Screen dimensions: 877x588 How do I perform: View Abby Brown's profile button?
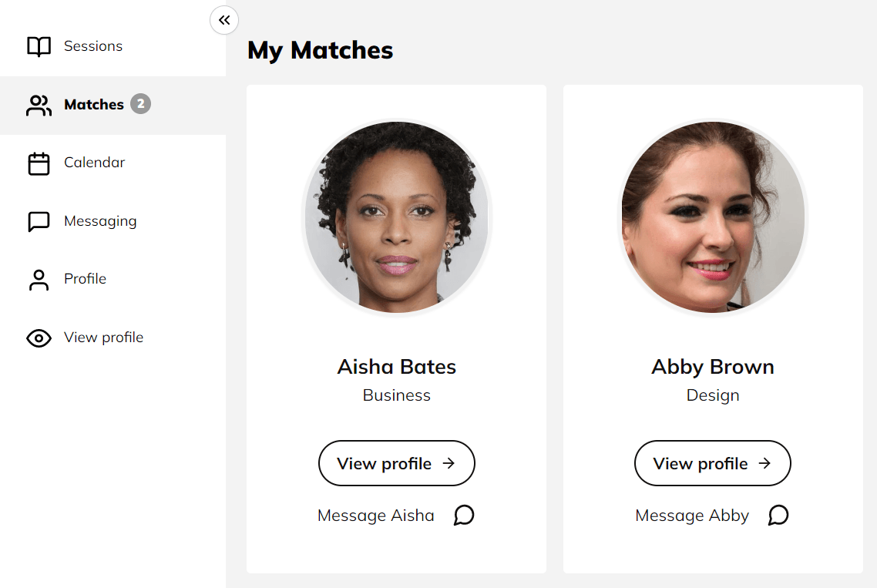click(x=712, y=463)
